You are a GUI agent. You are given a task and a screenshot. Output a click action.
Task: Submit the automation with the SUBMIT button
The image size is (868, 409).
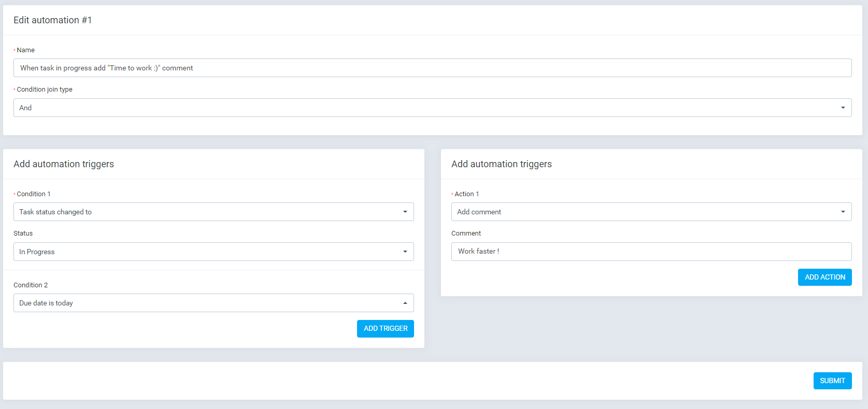[832, 381]
